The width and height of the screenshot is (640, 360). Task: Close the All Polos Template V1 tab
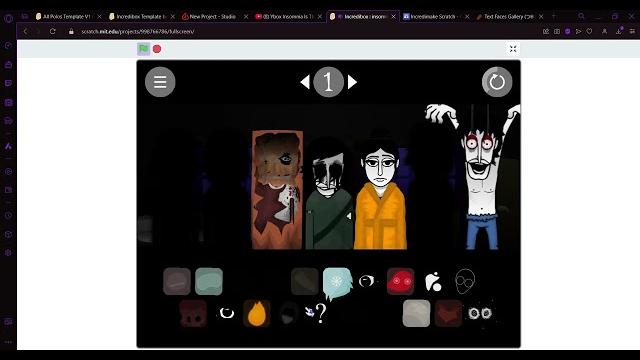(x=99, y=17)
